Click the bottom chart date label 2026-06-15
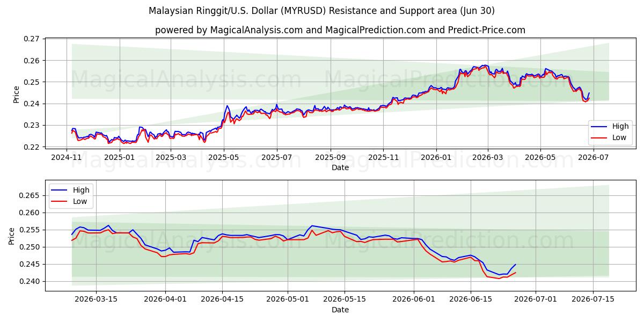Image resolution: width=644 pixels, height=322 pixels. pyautogui.click(x=471, y=299)
